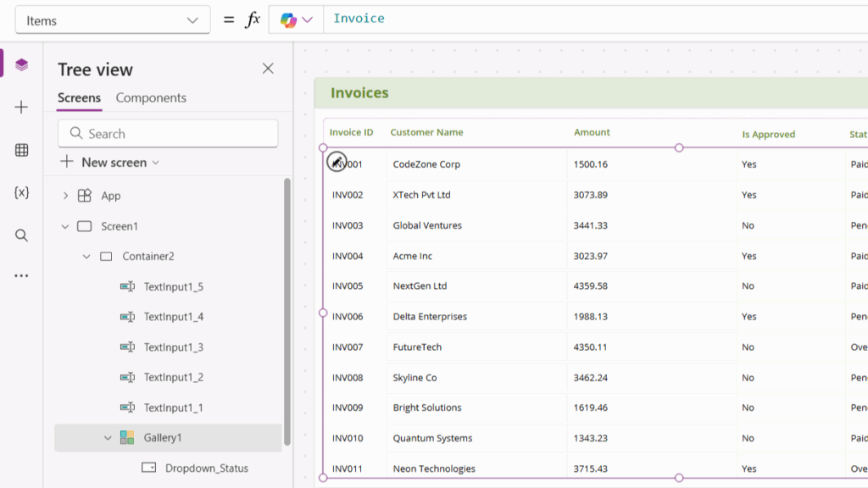
Task: Select TextInput1_2 in tree
Action: pyautogui.click(x=173, y=377)
